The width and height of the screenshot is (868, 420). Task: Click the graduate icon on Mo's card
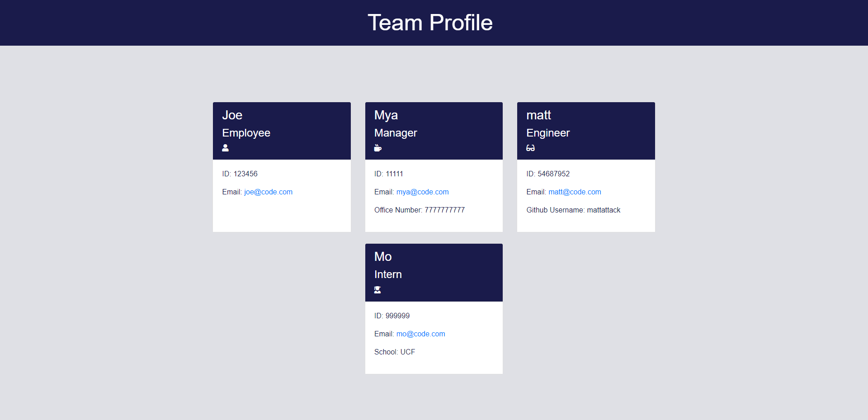(377, 289)
